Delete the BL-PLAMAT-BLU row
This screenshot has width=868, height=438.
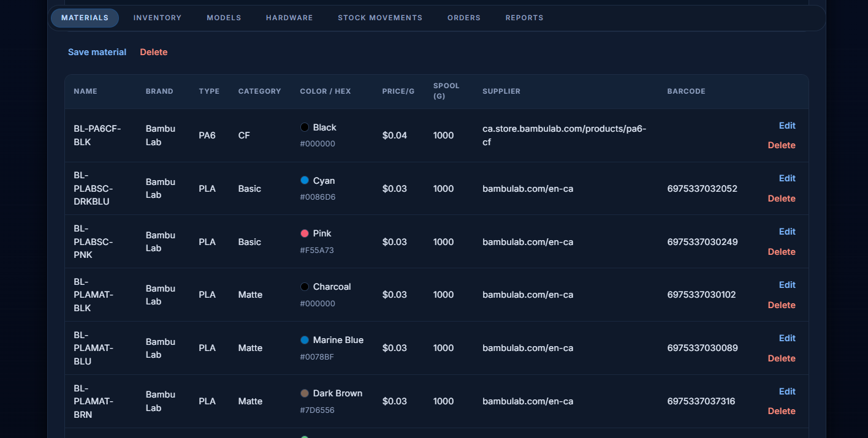coord(782,358)
